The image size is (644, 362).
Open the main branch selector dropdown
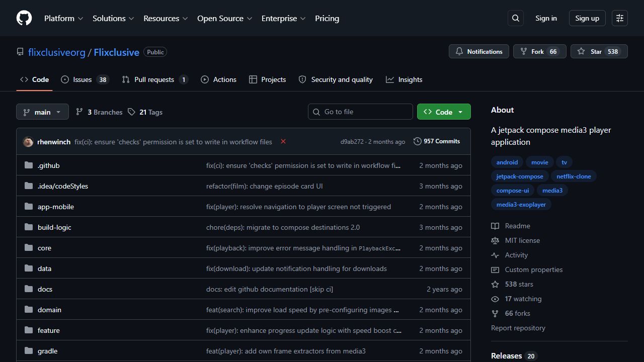pyautogui.click(x=42, y=112)
